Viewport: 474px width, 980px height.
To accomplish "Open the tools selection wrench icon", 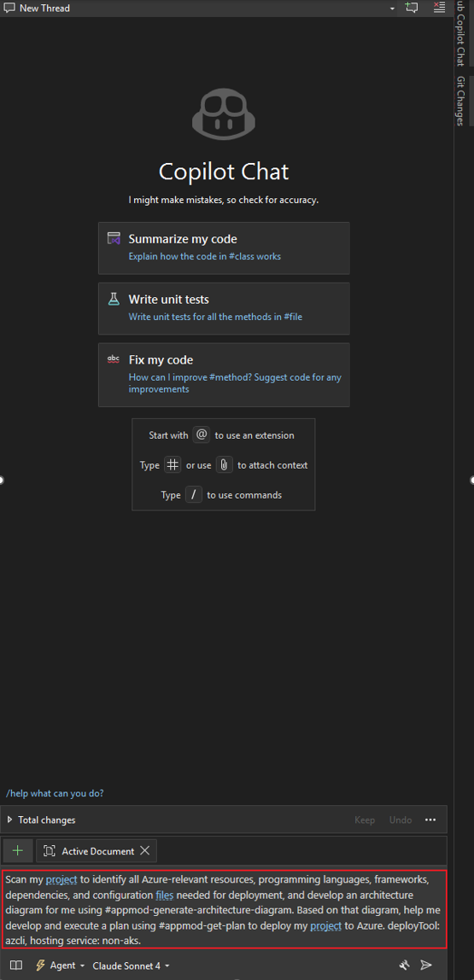I will (x=405, y=965).
